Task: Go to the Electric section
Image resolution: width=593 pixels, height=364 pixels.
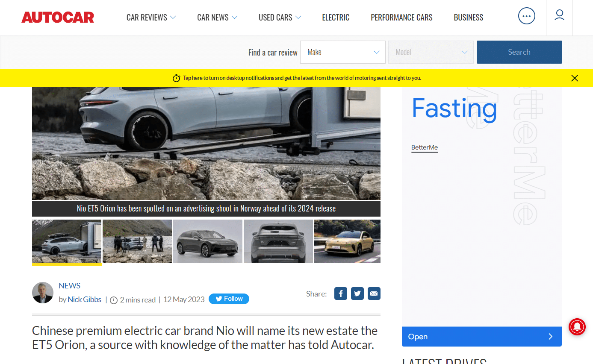Action: [336, 18]
